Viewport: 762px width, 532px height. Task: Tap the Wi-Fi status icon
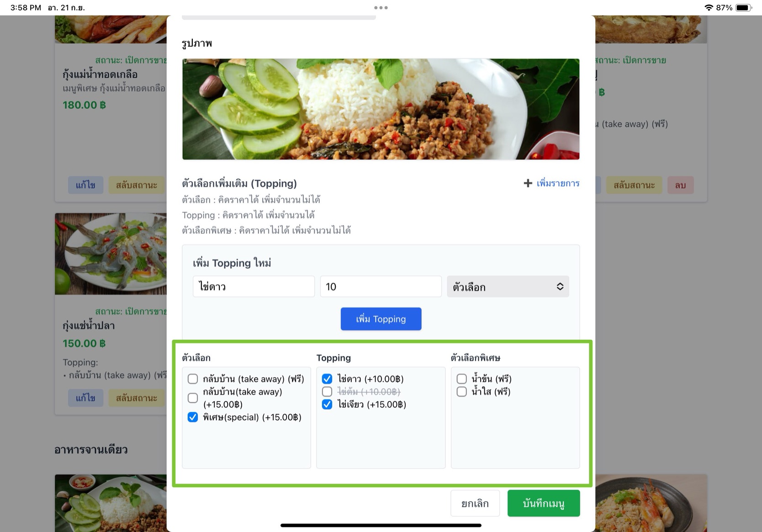(x=709, y=7)
